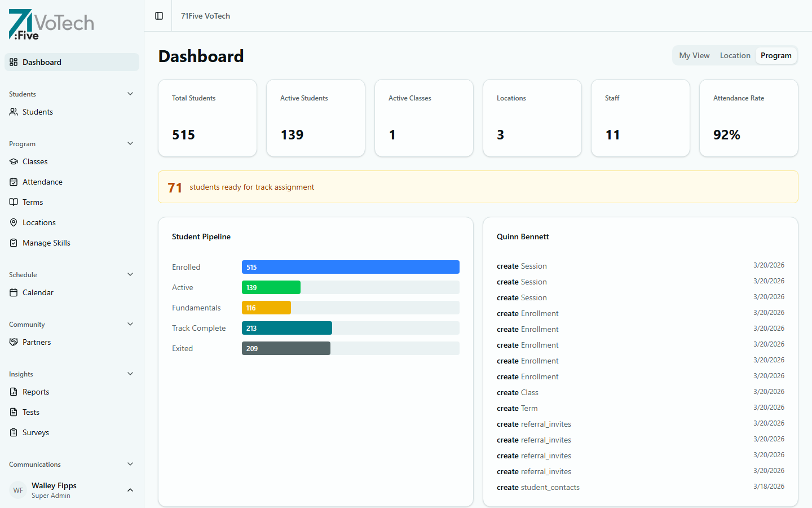Click the 71Five VoTech header title
The width and height of the screenshot is (812, 508).
pos(205,16)
